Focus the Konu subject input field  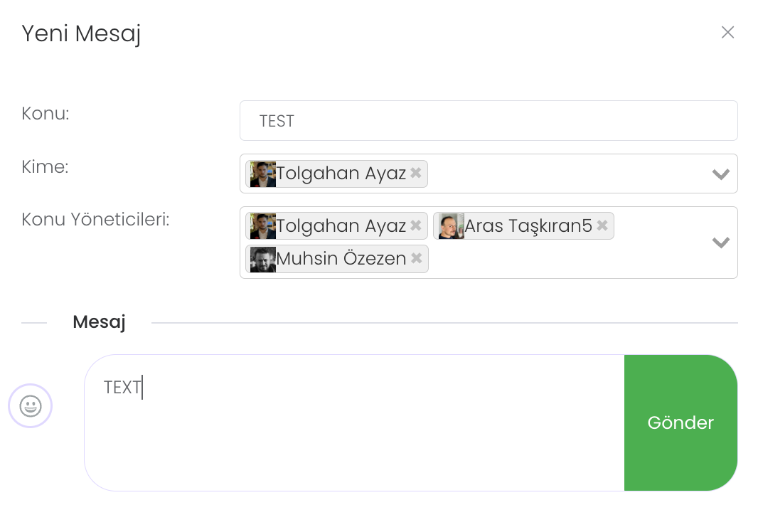(489, 121)
